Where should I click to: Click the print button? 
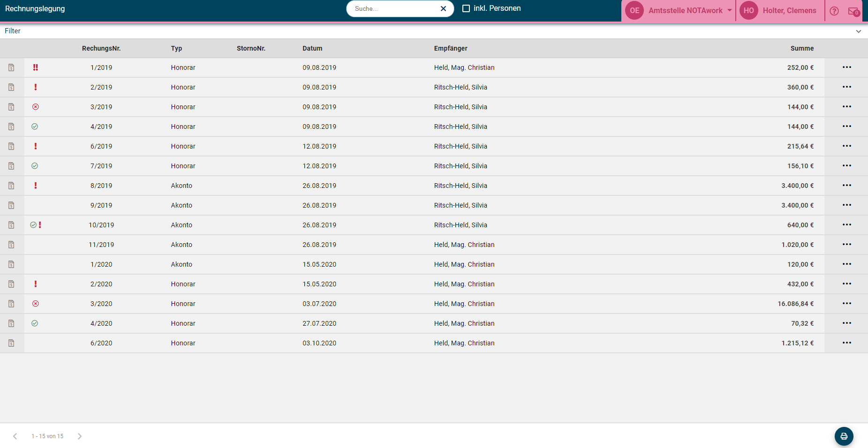[844, 436]
